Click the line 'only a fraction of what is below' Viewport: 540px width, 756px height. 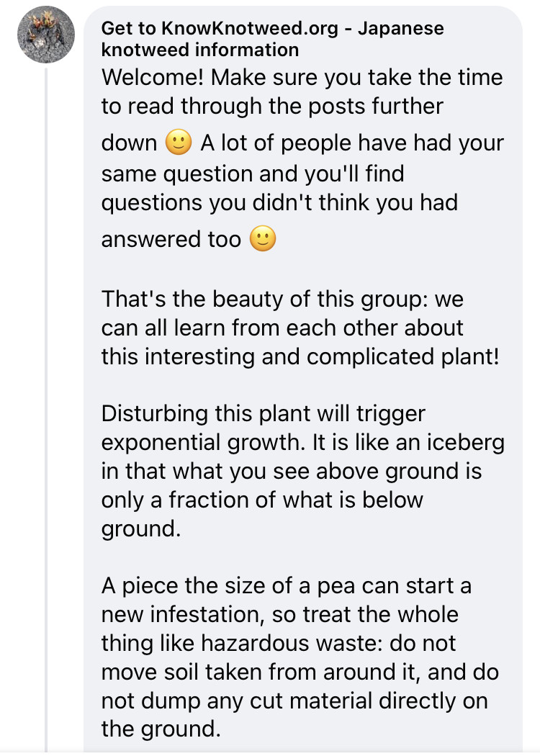click(262, 500)
